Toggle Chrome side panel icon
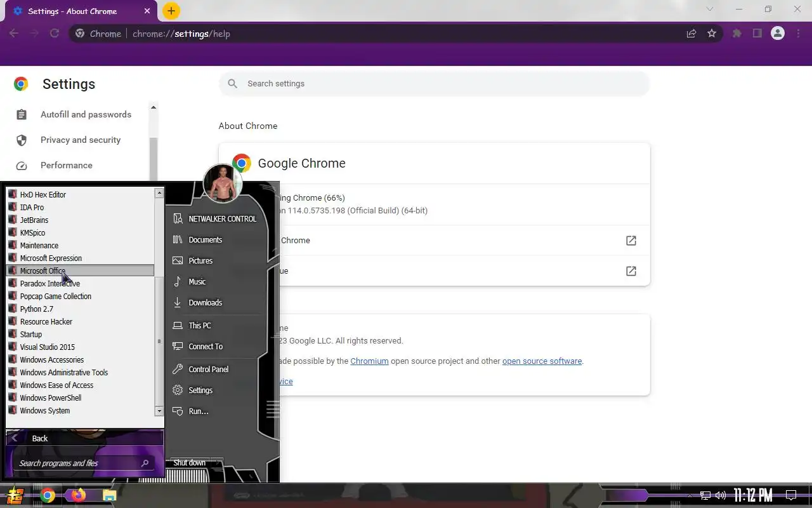Screen dimensions: 812x508 pyautogui.click(x=757, y=34)
